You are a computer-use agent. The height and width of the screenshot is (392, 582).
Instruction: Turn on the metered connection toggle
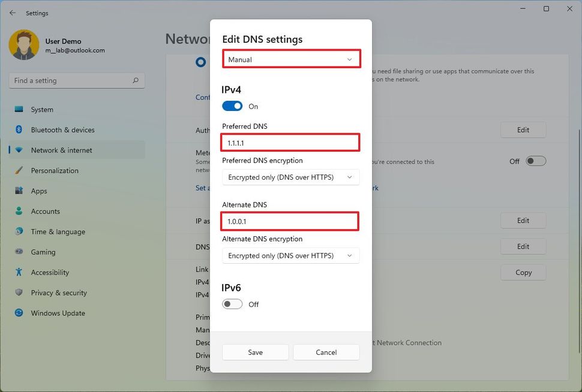[x=536, y=161]
